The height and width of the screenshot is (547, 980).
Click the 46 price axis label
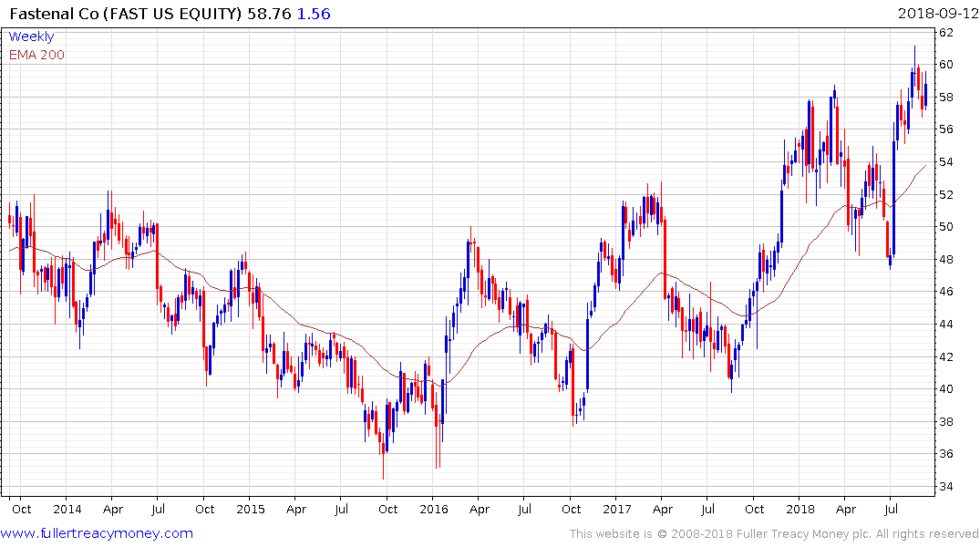(x=945, y=292)
